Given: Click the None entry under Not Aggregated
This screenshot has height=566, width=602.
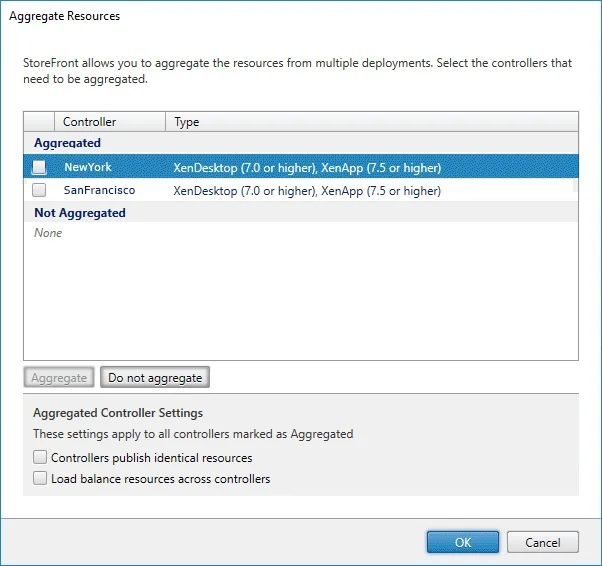Looking at the screenshot, I should click(x=48, y=233).
